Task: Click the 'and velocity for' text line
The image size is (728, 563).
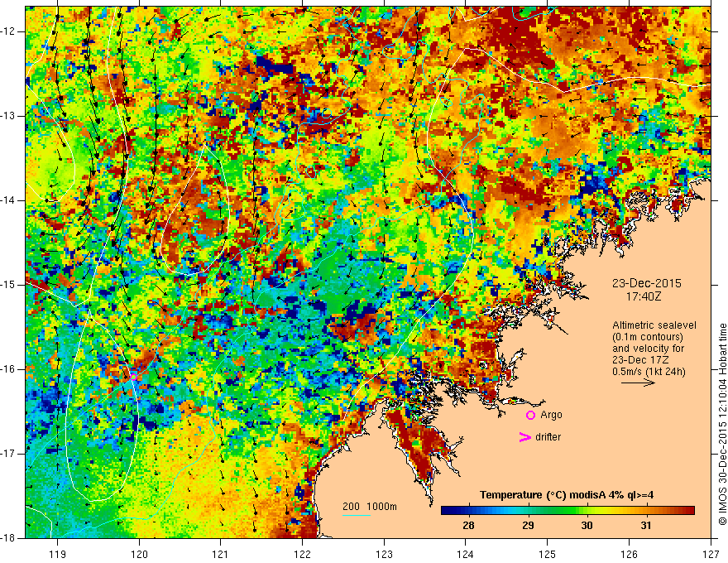Action: point(648,349)
